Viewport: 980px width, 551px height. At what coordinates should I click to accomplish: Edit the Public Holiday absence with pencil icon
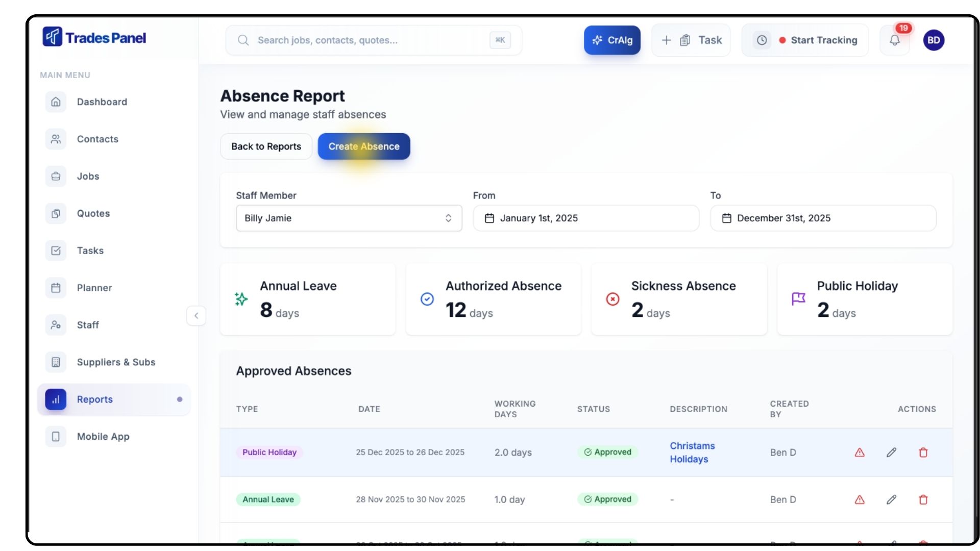(x=891, y=453)
